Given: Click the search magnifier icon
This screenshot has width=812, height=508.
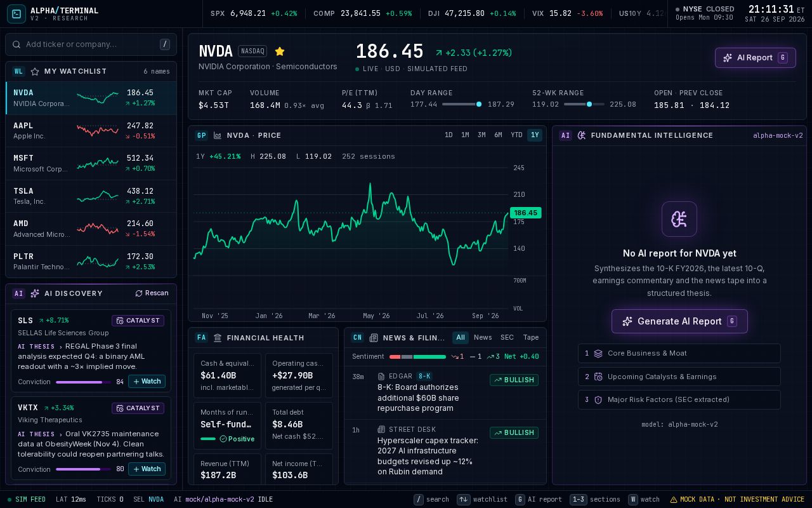Looking at the screenshot, I should click(17, 44).
